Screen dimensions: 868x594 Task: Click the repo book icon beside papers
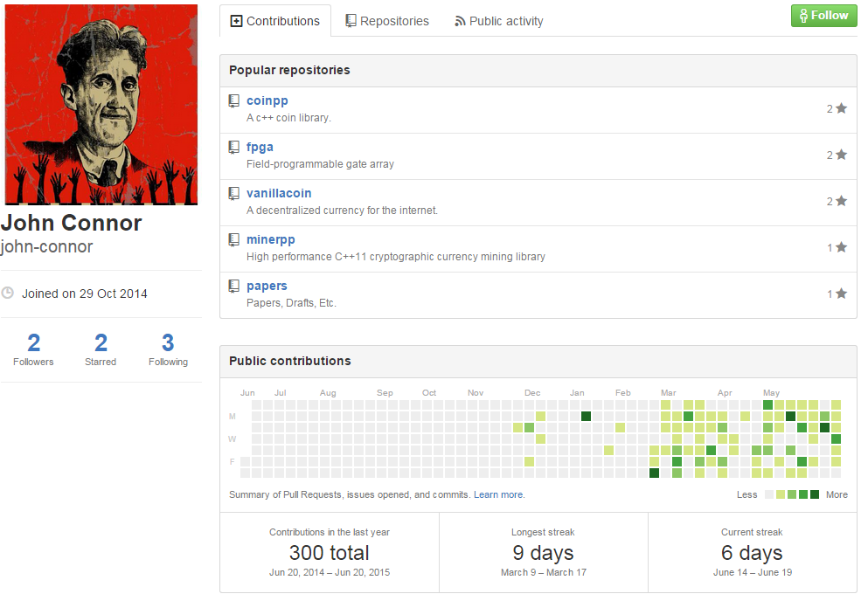tap(234, 286)
